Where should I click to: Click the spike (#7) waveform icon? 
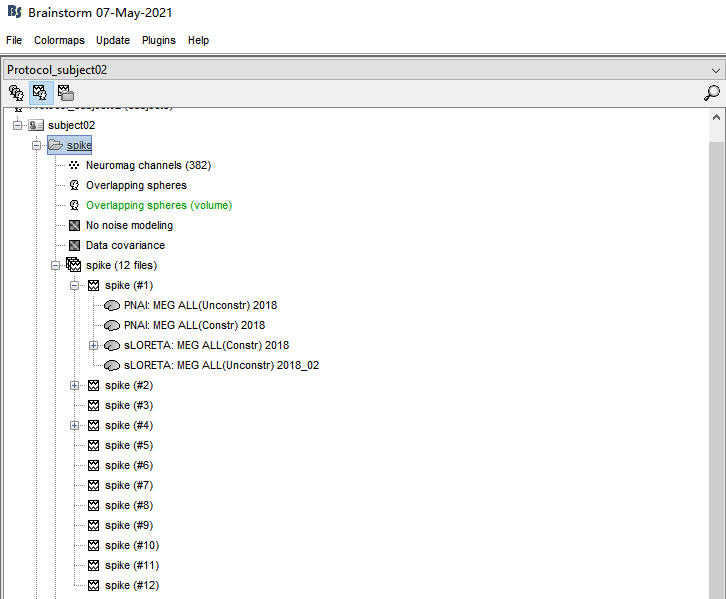point(94,485)
